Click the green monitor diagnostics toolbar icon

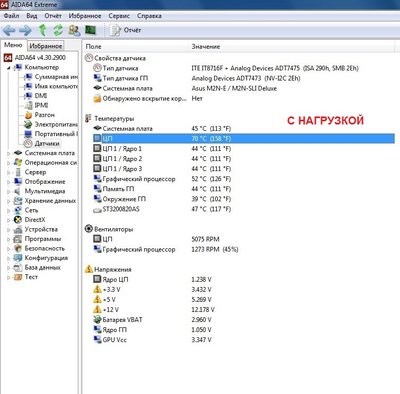coord(90,30)
